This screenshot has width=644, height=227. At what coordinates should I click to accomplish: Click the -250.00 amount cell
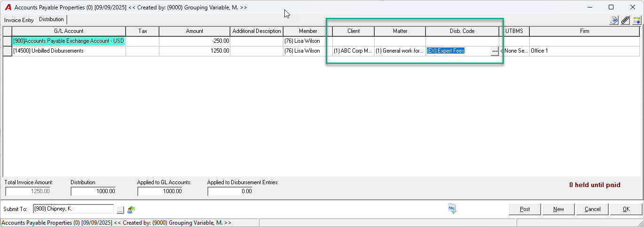point(195,41)
